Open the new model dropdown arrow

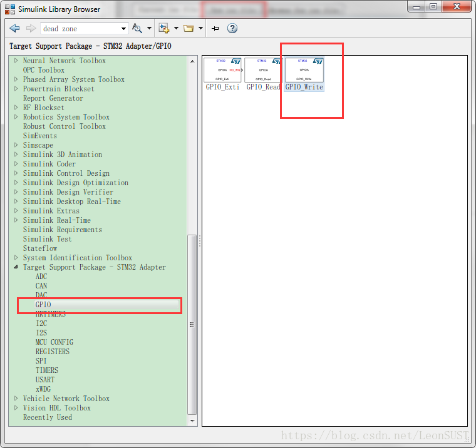[x=176, y=28]
